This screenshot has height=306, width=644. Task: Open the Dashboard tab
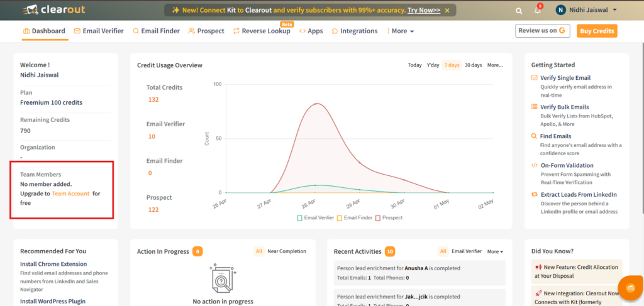click(45, 31)
